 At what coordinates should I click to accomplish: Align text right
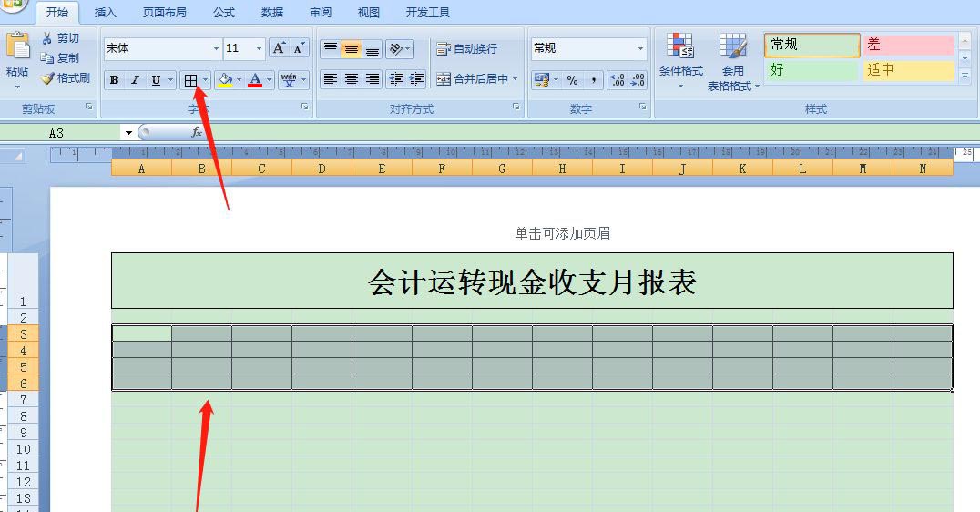tap(372, 78)
